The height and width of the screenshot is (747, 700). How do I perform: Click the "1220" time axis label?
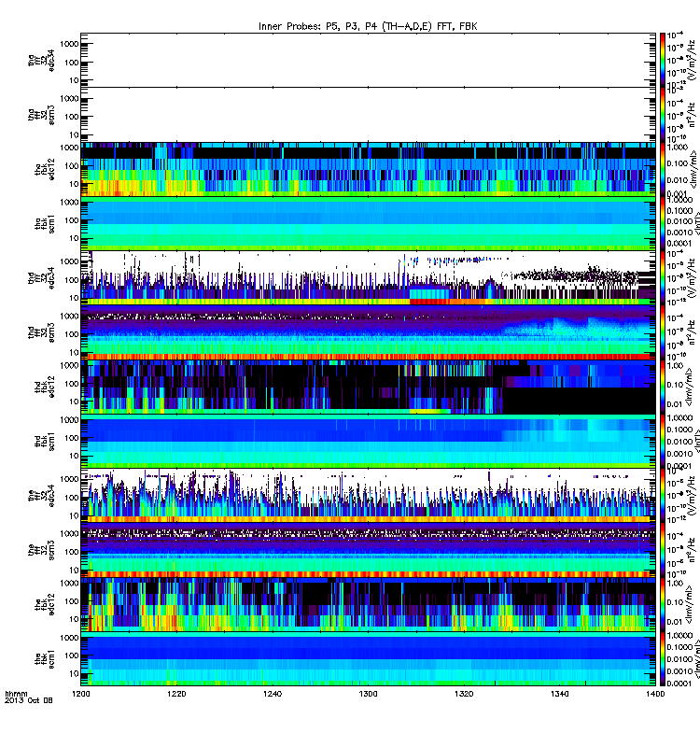(x=176, y=694)
